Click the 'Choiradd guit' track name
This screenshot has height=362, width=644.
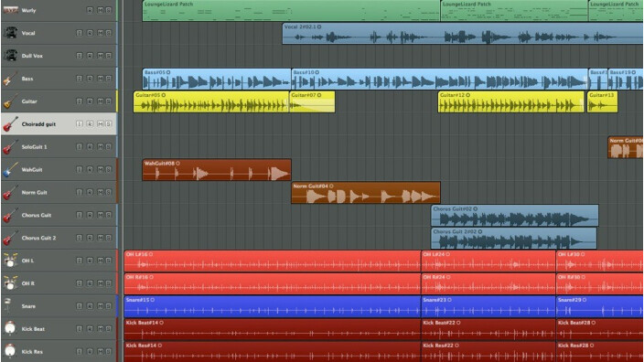coord(38,124)
